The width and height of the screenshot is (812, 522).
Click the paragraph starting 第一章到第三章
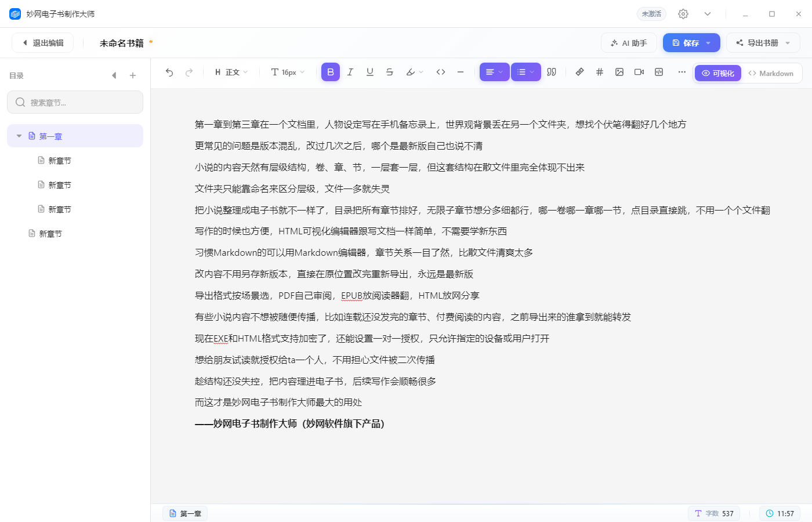[x=440, y=124]
